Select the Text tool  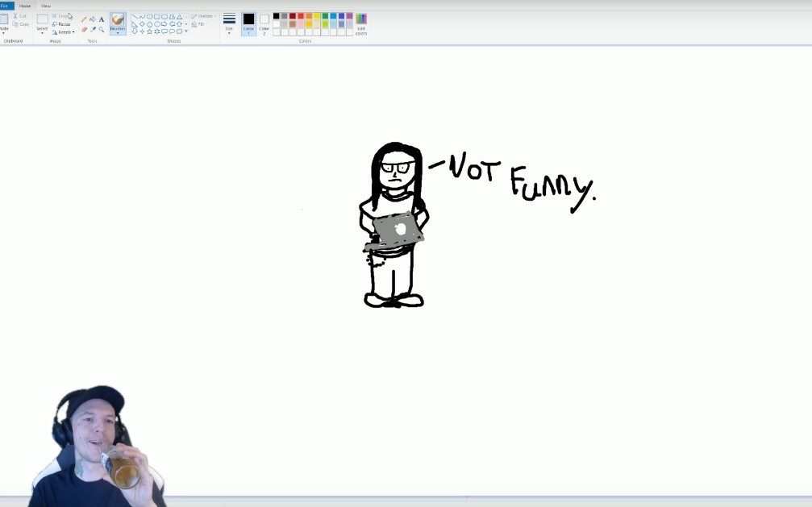coord(102,19)
